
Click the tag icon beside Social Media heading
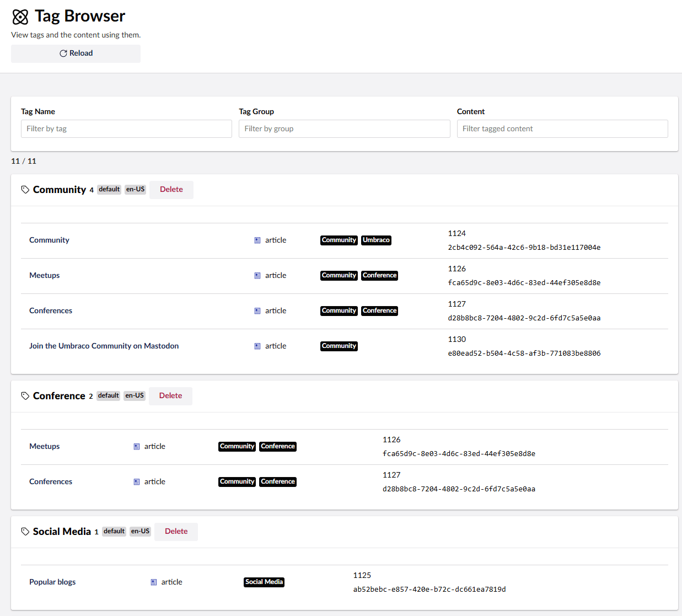25,532
